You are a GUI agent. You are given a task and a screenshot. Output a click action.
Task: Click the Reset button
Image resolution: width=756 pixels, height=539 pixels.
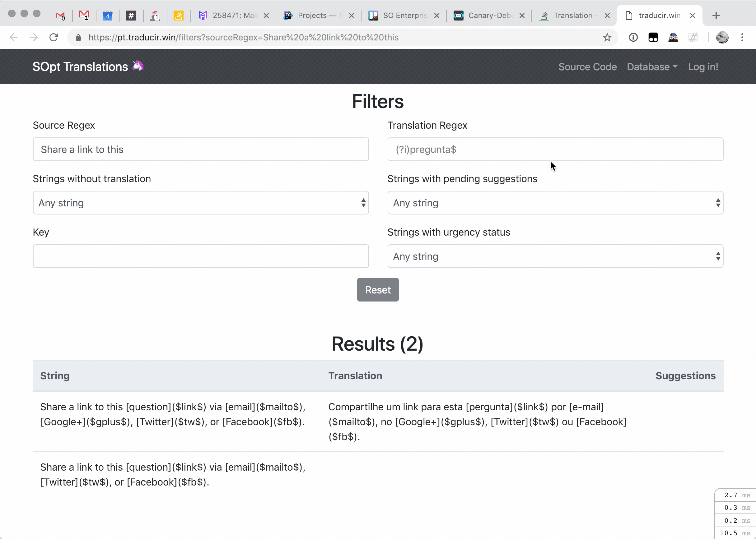[x=378, y=290]
